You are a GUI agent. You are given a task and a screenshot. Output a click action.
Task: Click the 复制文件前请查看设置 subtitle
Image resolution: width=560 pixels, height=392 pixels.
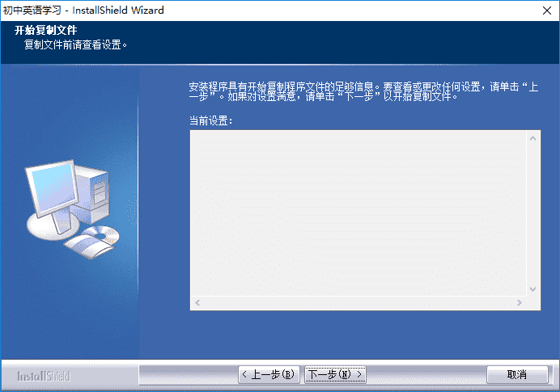[76, 44]
